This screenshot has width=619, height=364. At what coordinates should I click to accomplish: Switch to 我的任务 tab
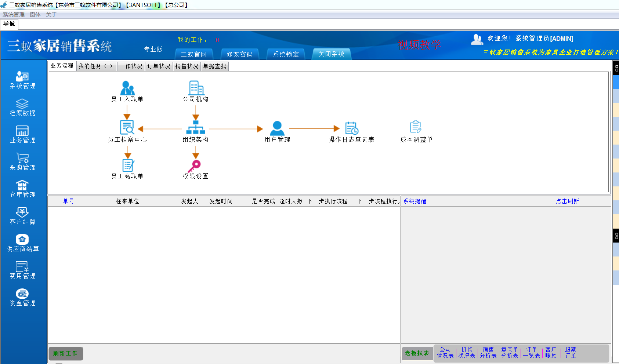coord(96,66)
